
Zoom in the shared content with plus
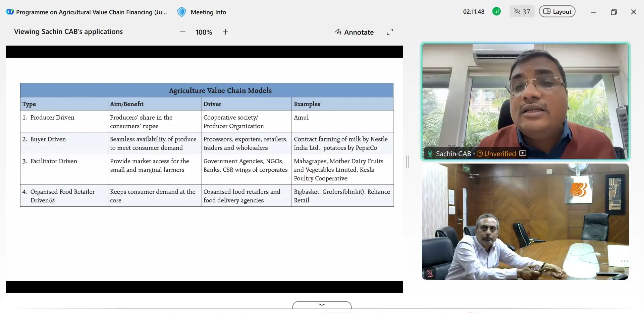(225, 32)
